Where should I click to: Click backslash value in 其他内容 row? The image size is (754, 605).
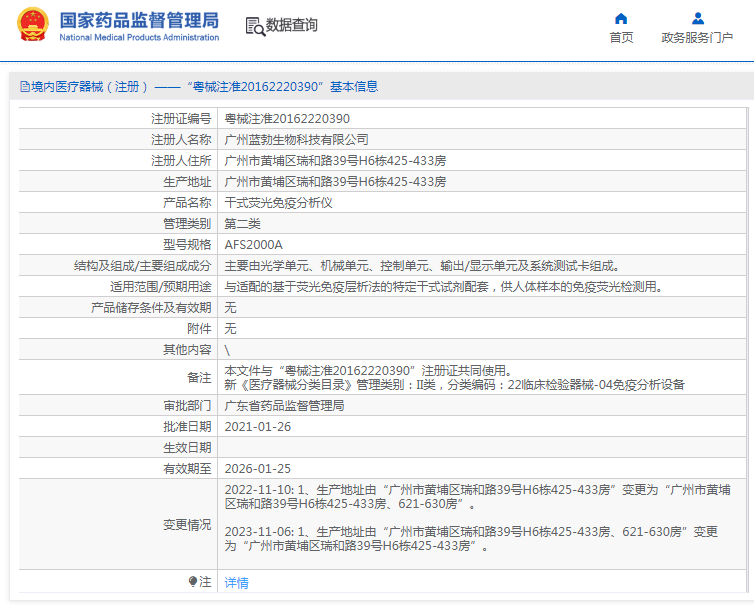point(227,350)
